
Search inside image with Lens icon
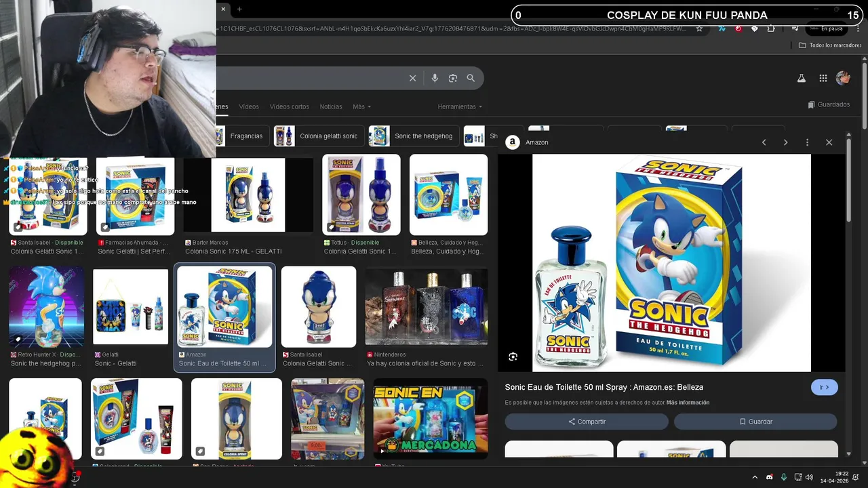(x=513, y=357)
